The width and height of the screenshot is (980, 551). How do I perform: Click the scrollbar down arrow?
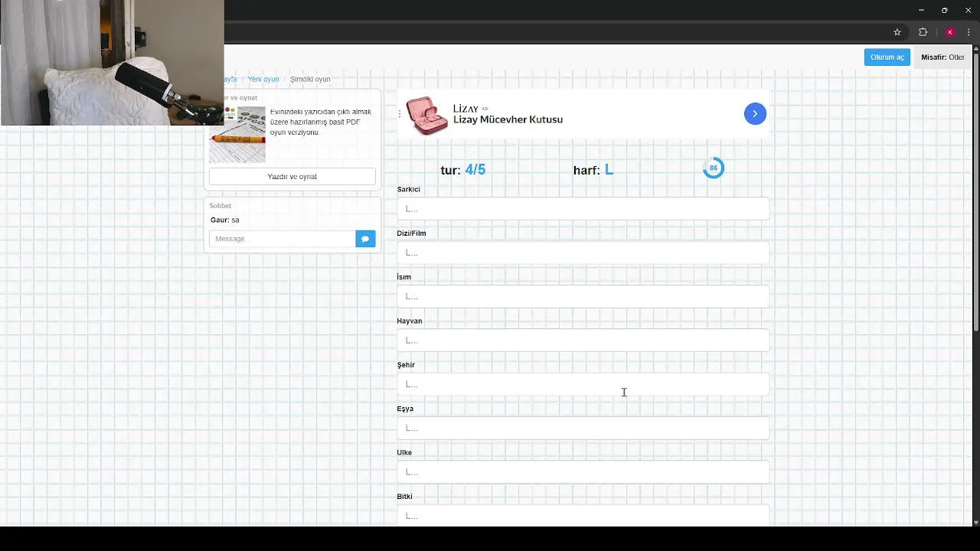975,522
